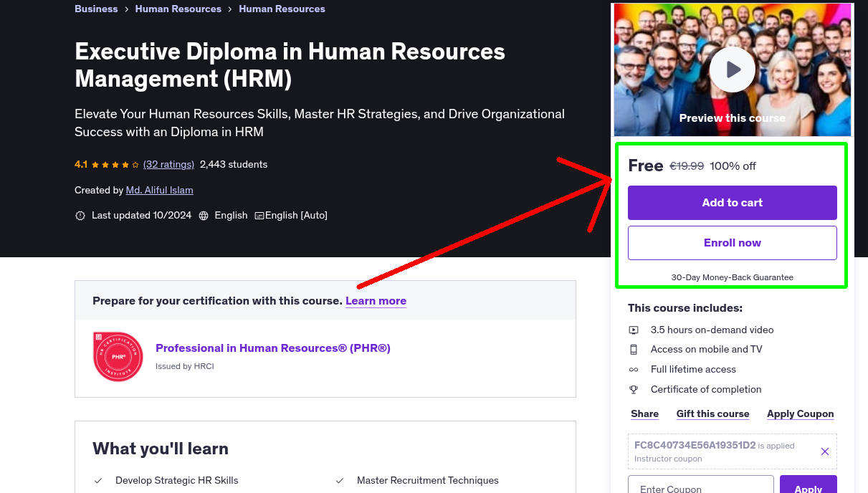Click the course title heading

290,64
